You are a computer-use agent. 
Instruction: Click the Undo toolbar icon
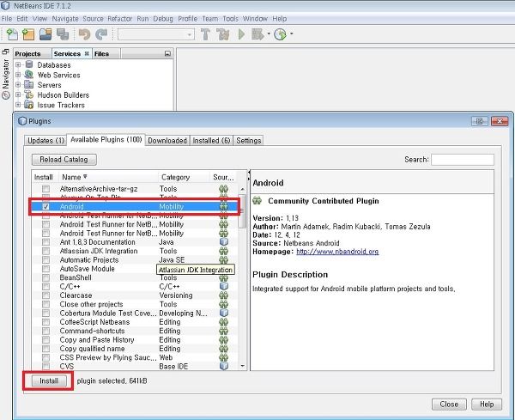pyautogui.click(x=84, y=34)
